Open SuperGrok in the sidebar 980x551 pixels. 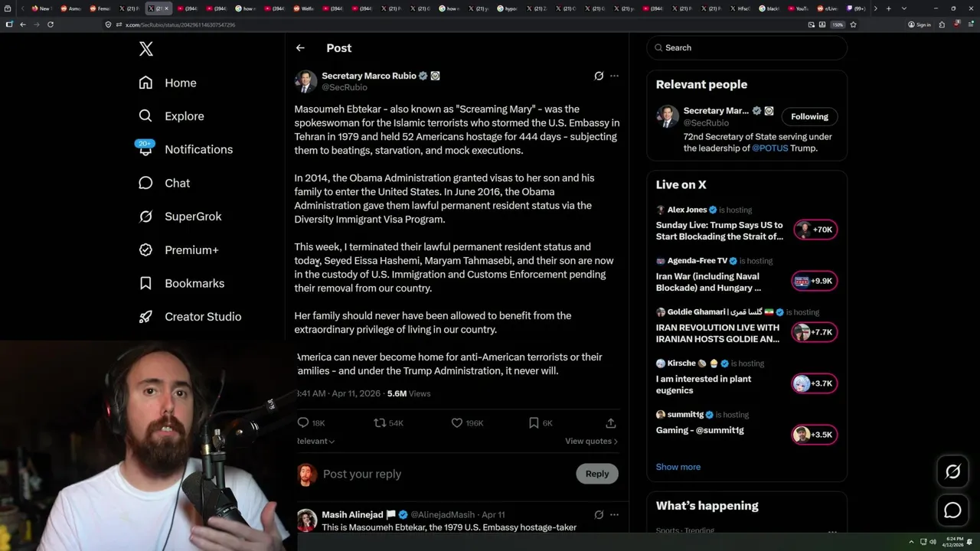click(180, 217)
